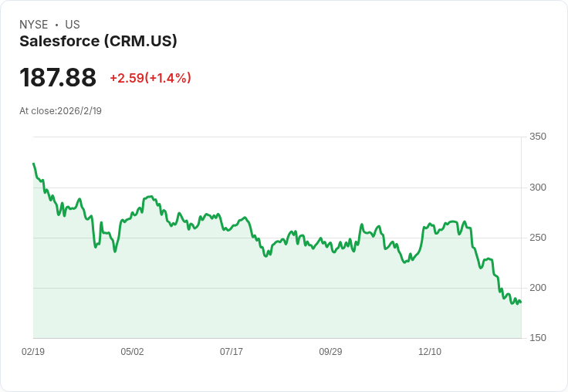568x392 pixels.
Task: Click the 350 y-axis label
Action: tap(537, 137)
